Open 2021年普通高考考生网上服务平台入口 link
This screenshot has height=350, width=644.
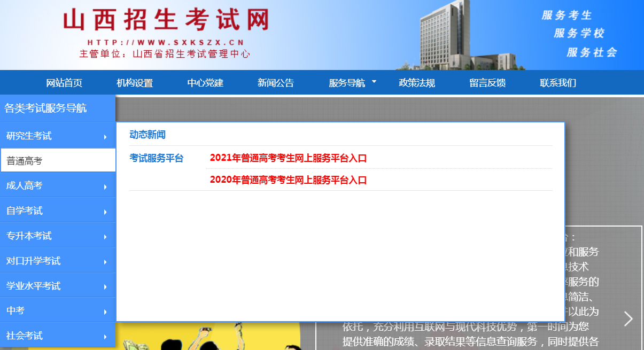[289, 158]
